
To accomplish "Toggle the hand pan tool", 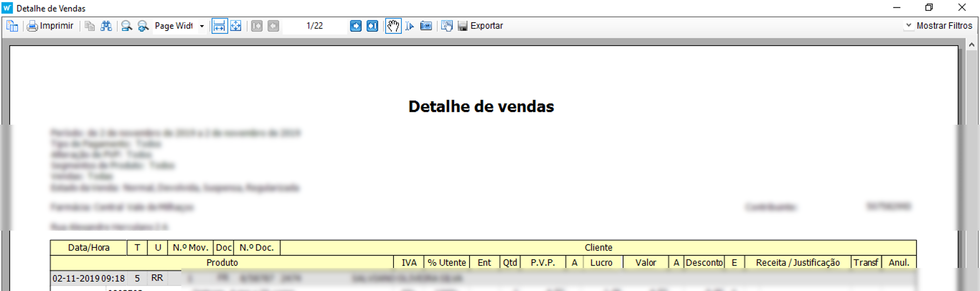I will pos(393,26).
